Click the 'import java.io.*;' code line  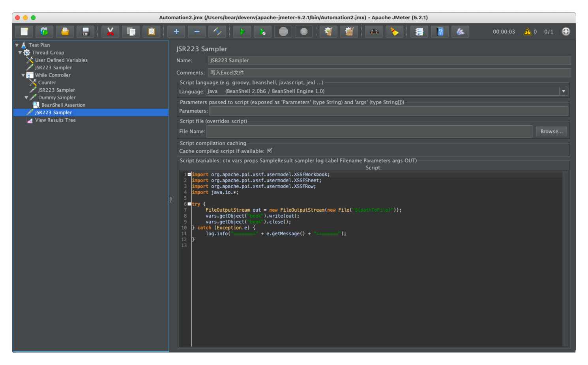[x=215, y=192]
